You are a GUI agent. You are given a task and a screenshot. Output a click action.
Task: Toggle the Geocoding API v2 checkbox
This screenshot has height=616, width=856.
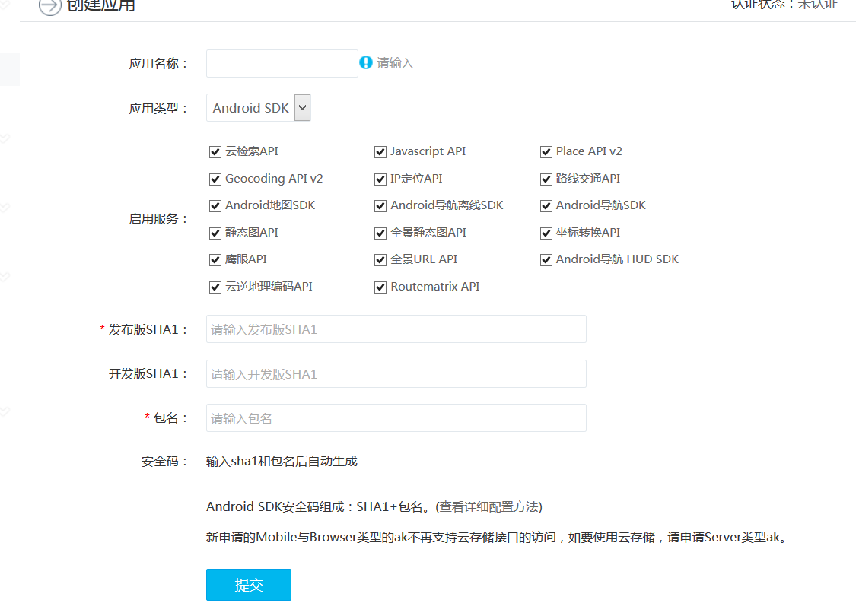[215, 179]
